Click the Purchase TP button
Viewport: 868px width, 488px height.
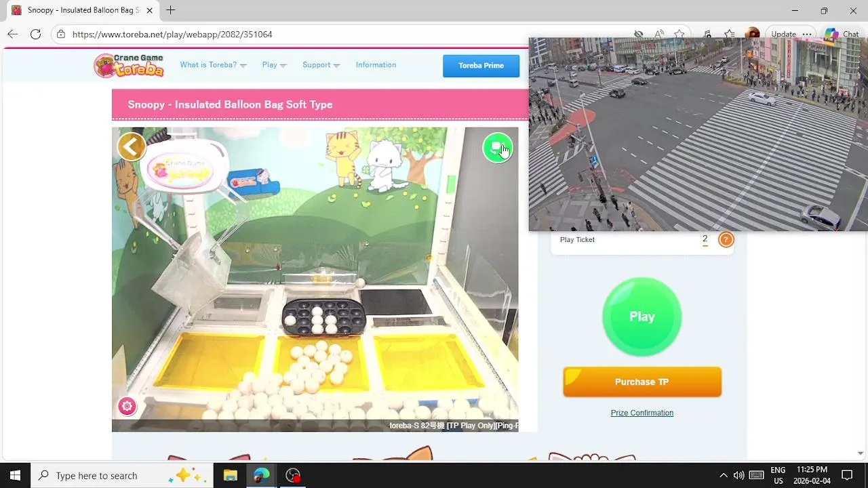click(x=642, y=382)
